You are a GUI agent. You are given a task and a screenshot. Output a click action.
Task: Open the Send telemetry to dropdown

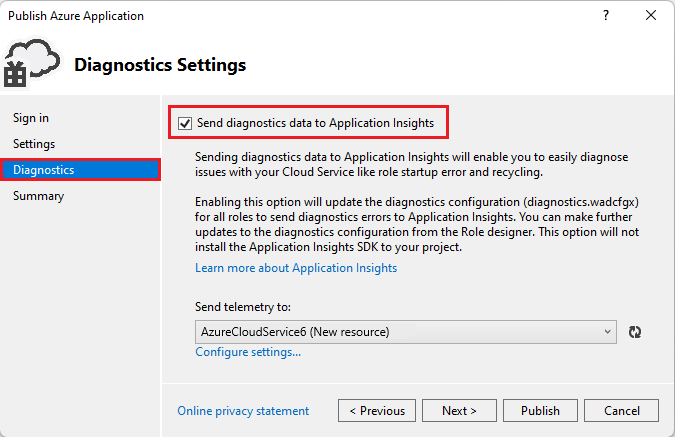pos(405,331)
